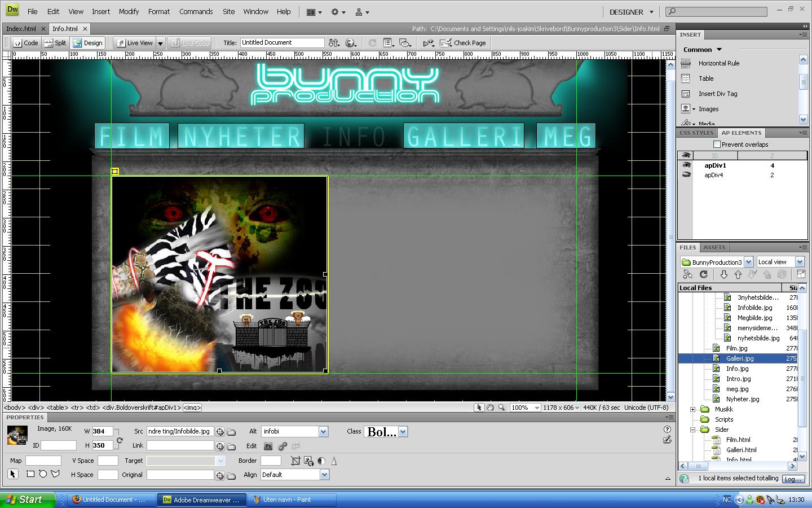Switch to the ASSETS tab
Viewport: 812px width, 508px height.
tap(714, 248)
